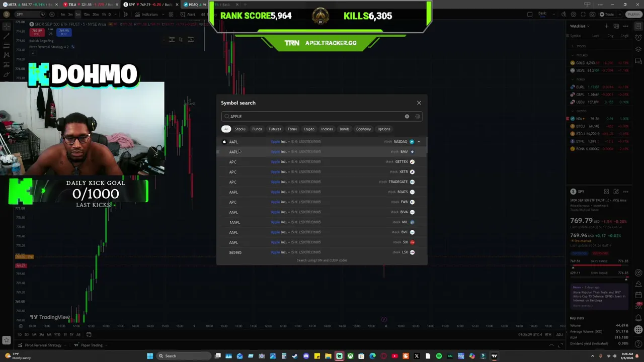Click the NASDAQ exchange logo icon

[x=412, y=142]
